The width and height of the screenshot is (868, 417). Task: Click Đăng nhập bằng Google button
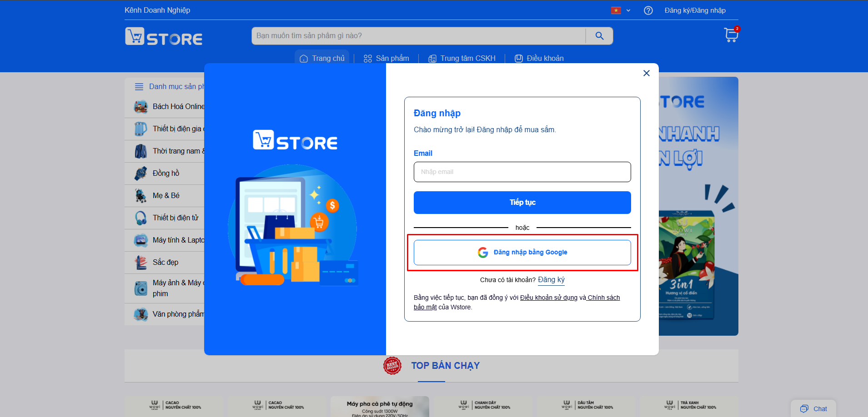point(522,253)
